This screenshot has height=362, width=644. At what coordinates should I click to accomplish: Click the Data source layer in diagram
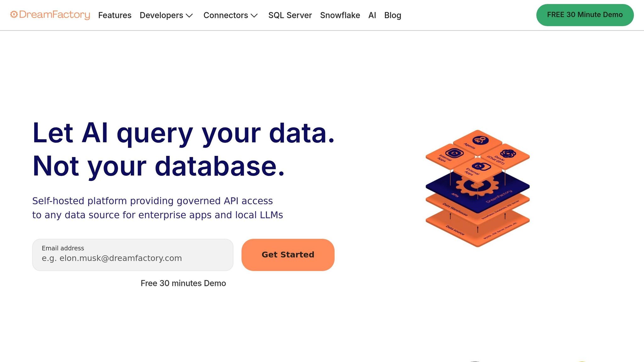[x=455, y=231]
